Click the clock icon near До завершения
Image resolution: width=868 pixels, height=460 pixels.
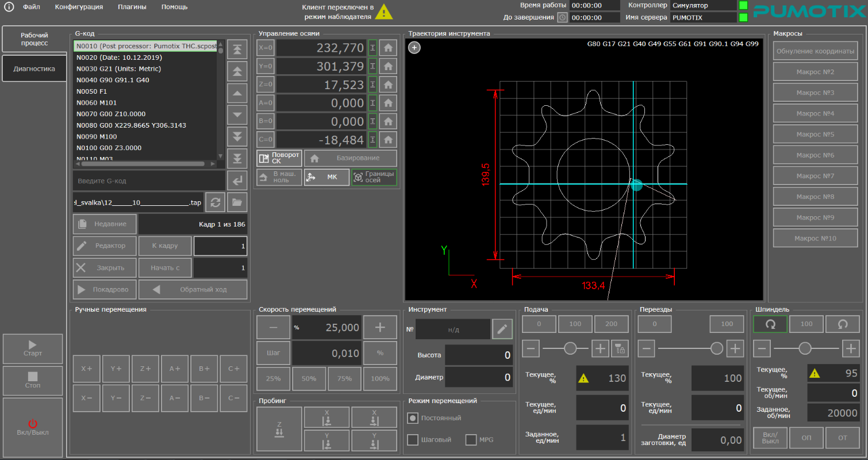[x=562, y=17]
